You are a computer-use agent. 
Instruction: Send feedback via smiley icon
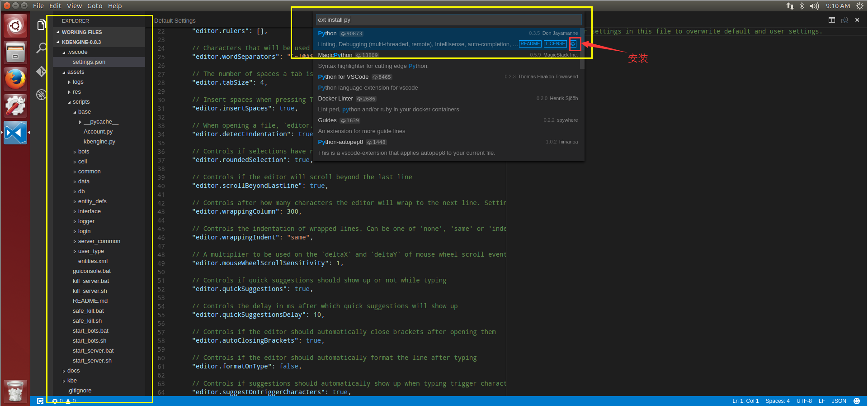[857, 401]
